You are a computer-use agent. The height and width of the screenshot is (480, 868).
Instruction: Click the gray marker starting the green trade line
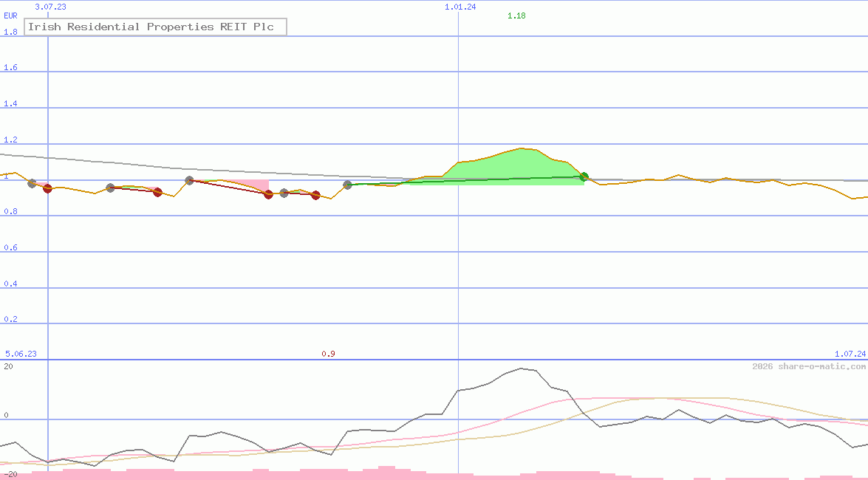[x=348, y=185]
